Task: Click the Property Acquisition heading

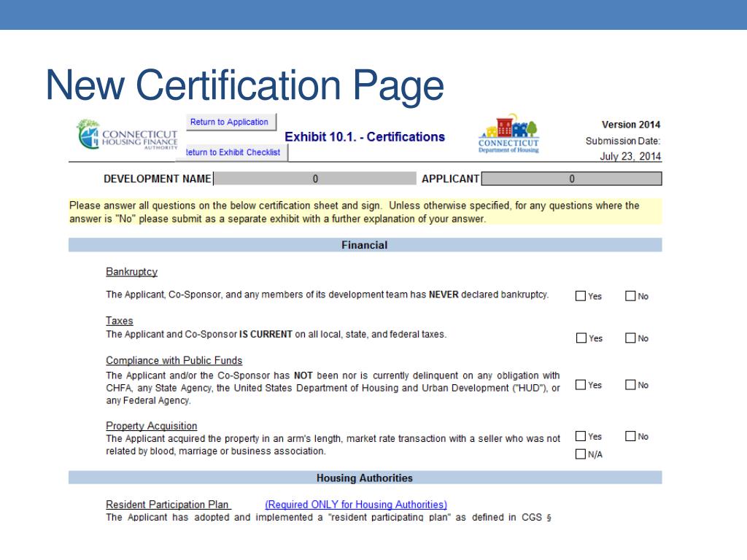Action: point(152,426)
